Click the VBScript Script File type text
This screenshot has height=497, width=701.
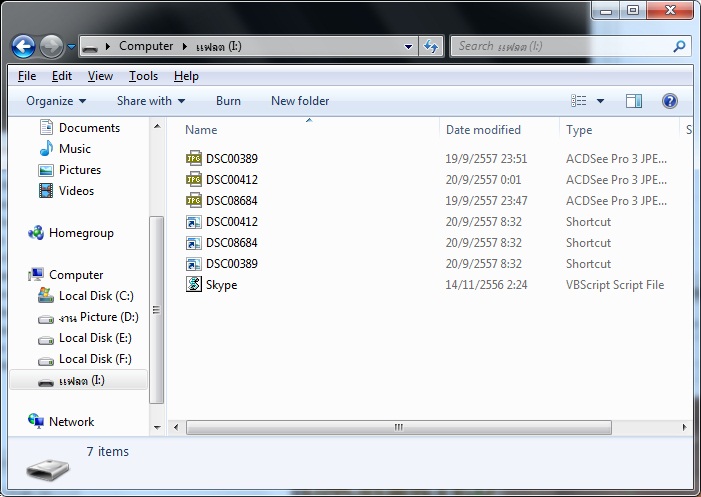[x=615, y=285]
